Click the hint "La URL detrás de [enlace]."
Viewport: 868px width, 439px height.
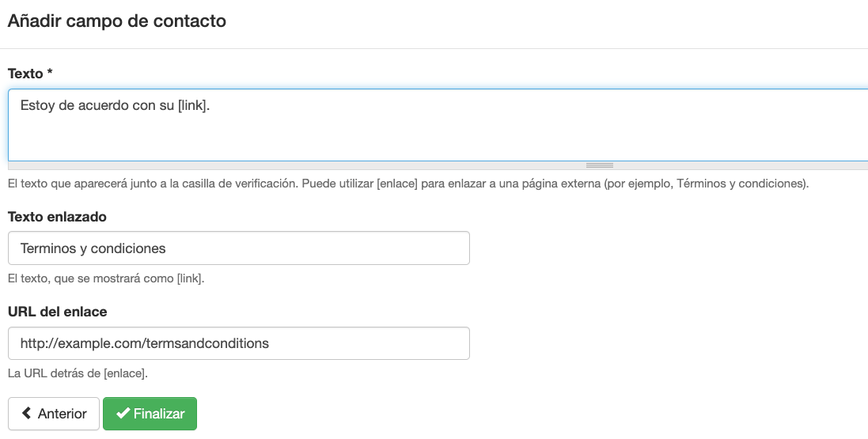(x=78, y=373)
